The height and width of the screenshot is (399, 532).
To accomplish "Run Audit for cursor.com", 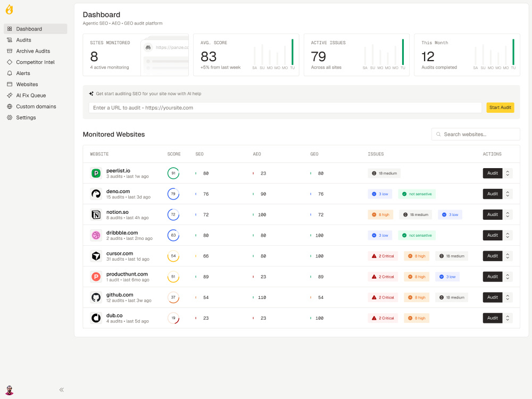I will [492, 256].
